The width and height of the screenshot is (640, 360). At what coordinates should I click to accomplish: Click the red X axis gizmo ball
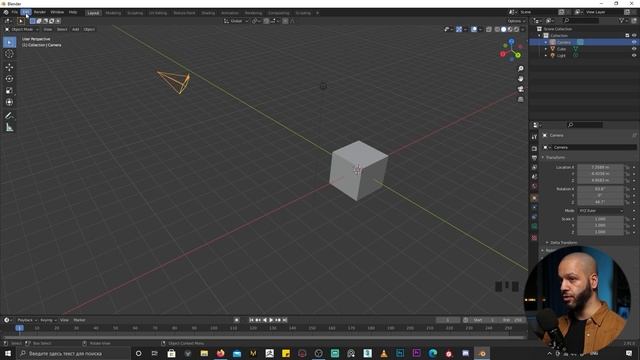(503, 54)
